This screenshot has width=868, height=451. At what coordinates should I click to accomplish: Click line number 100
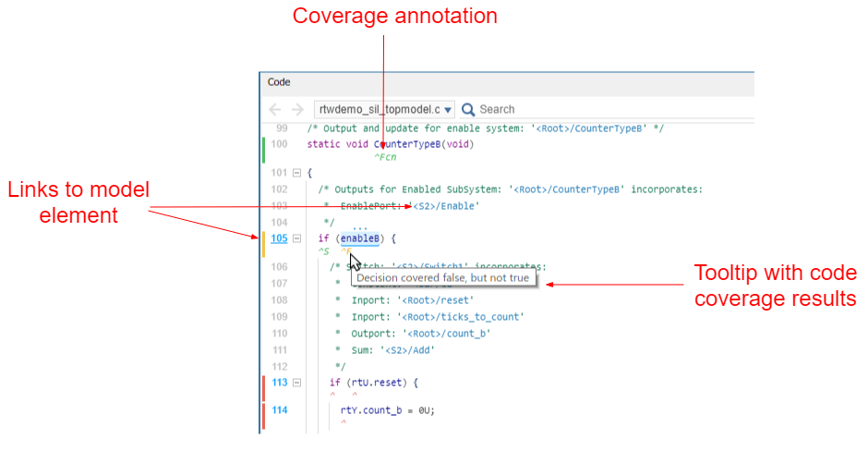pyautogui.click(x=280, y=144)
